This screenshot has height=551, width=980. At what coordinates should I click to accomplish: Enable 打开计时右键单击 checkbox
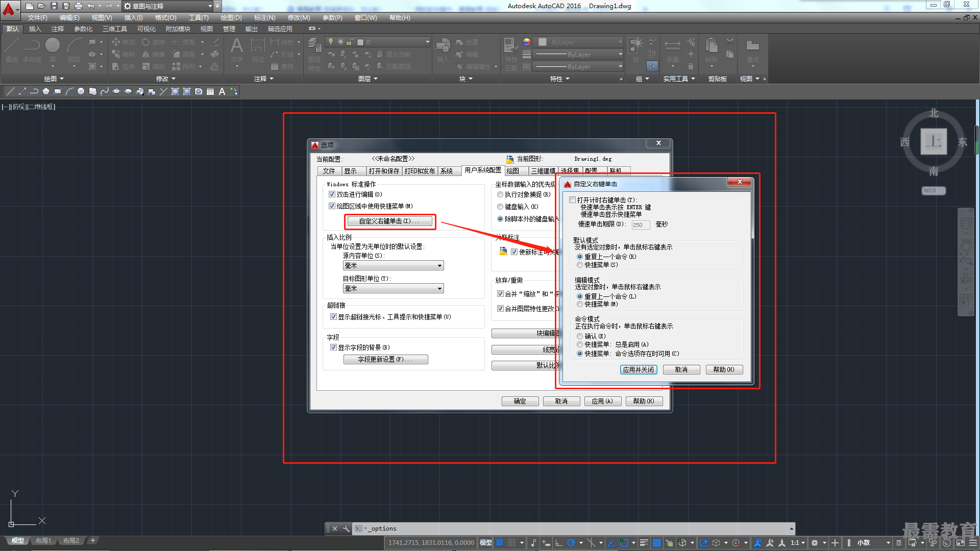[x=573, y=200]
